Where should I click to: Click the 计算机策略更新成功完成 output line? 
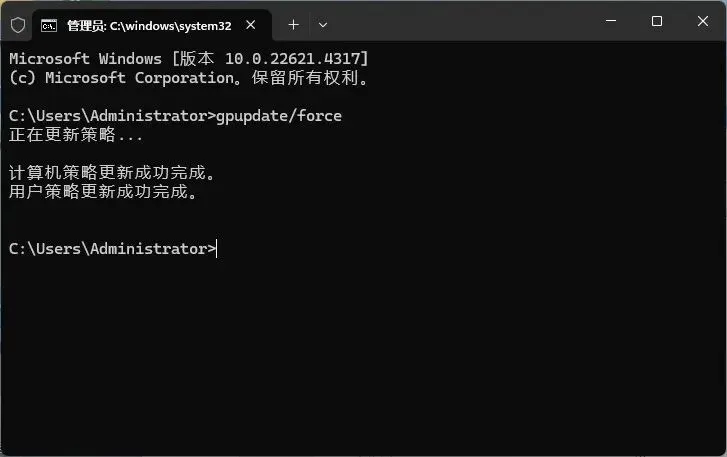[x=112, y=173]
